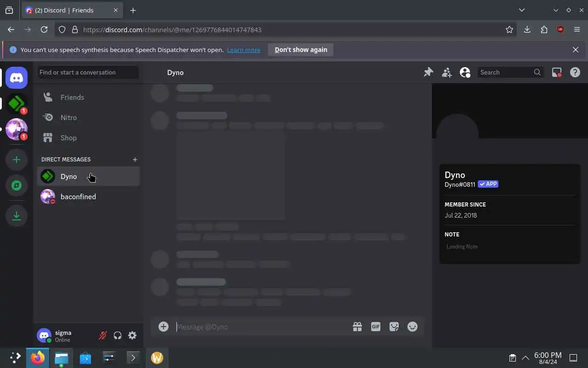588x368 pixels.
Task: Unmute microphone in user panel
Action: [x=103, y=335]
